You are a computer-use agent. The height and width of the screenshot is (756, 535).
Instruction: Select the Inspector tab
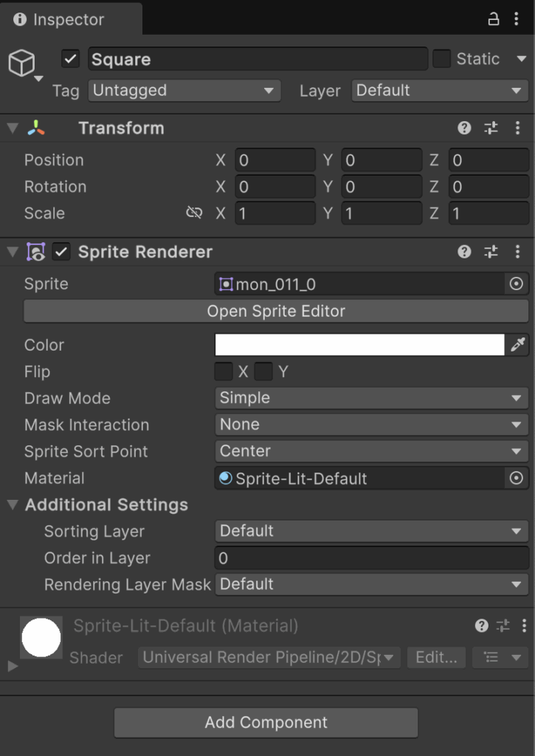59,19
